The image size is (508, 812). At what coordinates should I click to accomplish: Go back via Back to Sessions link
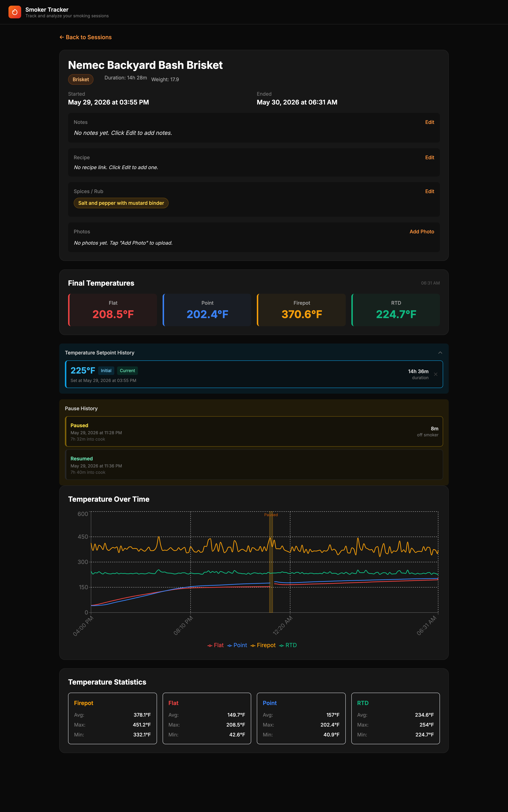(x=86, y=37)
